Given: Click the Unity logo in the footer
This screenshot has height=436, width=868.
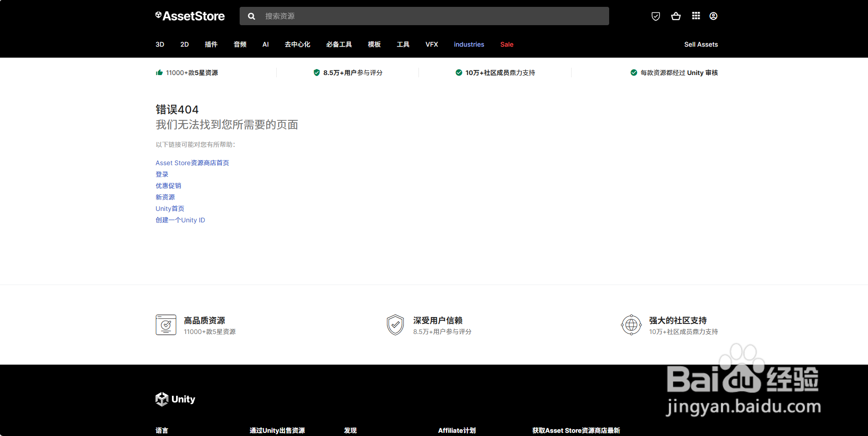Looking at the screenshot, I should 175,398.
